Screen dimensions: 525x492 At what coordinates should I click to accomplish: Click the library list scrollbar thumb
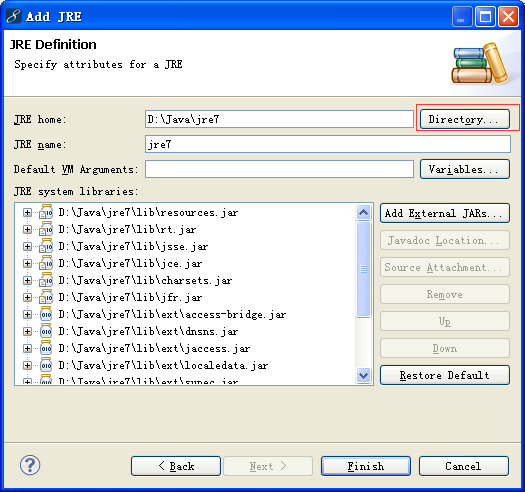click(364, 269)
